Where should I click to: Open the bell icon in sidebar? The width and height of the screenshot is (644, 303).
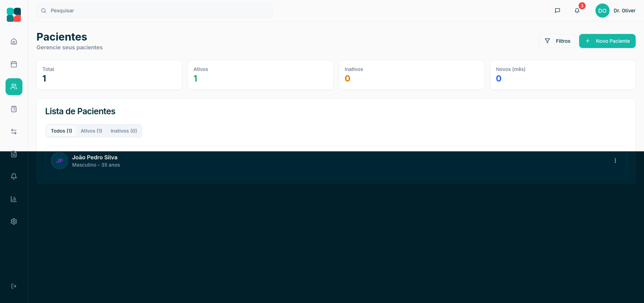pos(14,176)
